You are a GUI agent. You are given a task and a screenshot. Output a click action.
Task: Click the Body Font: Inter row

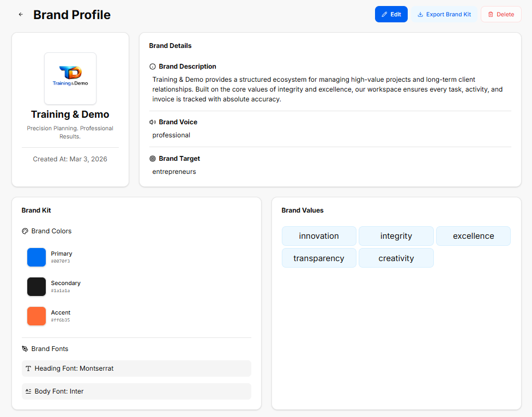[136, 391]
